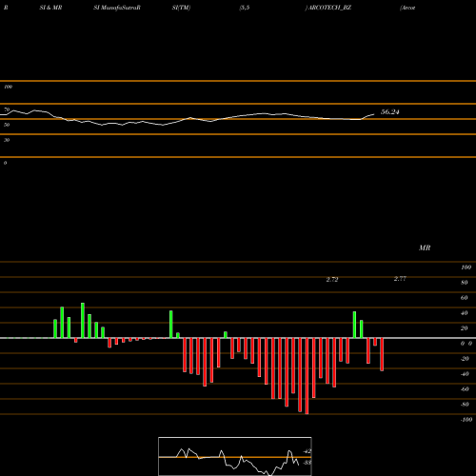The width and height of the screenshot is (476, 476).
Task: Click the -80 label on MR axis
Action: coord(465,405)
